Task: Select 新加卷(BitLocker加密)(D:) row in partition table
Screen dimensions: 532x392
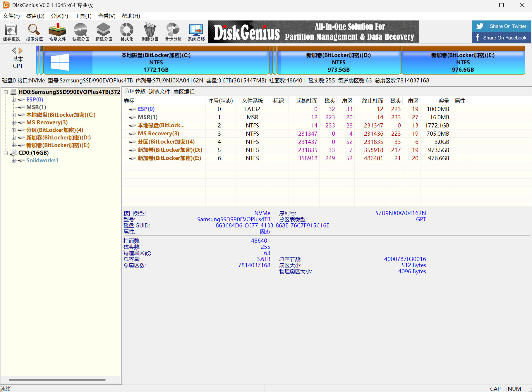Action: click(x=295, y=150)
